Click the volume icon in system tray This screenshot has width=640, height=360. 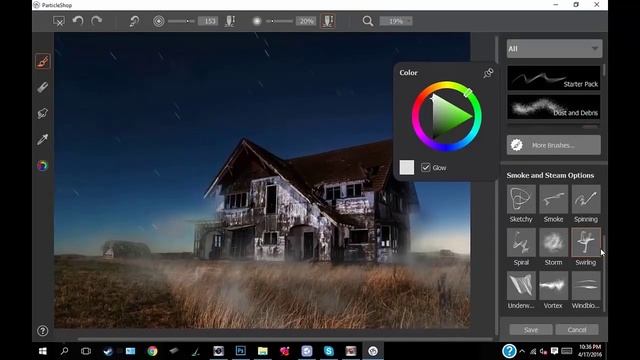tap(543, 351)
